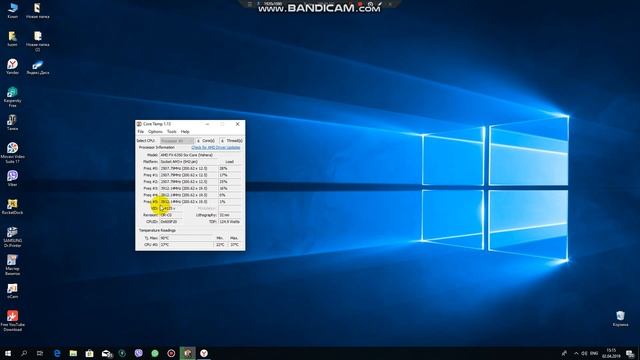This screenshot has height=360, width=640.
Task: Open the Options menu in Core Temp
Action: click(x=155, y=132)
